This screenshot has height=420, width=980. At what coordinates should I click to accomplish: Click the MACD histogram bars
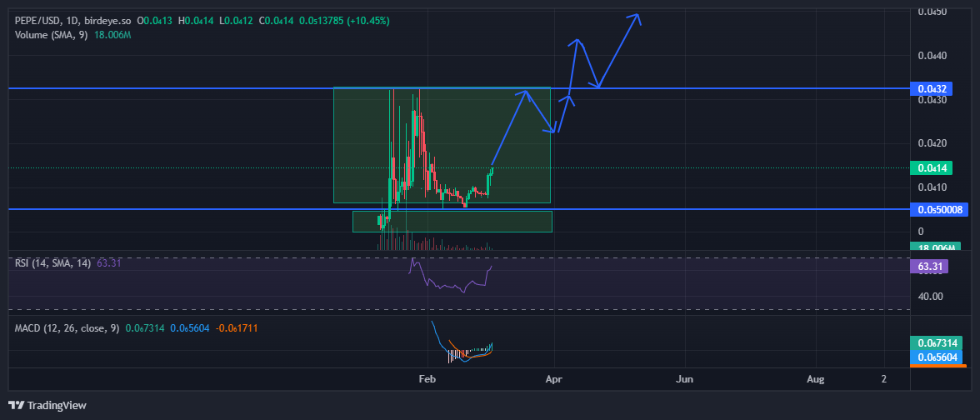tap(470, 353)
